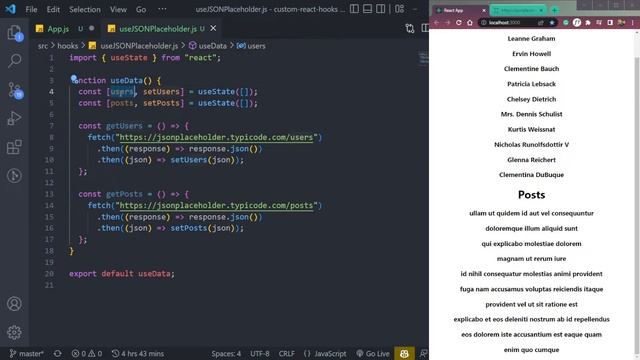Bookmark this page with star icon
Screen dimensions: 640x360
pos(552,23)
